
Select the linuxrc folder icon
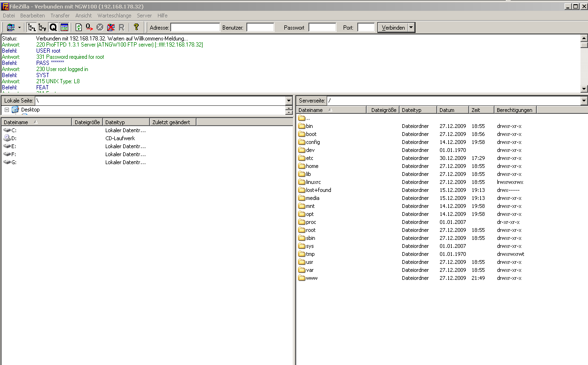(302, 182)
